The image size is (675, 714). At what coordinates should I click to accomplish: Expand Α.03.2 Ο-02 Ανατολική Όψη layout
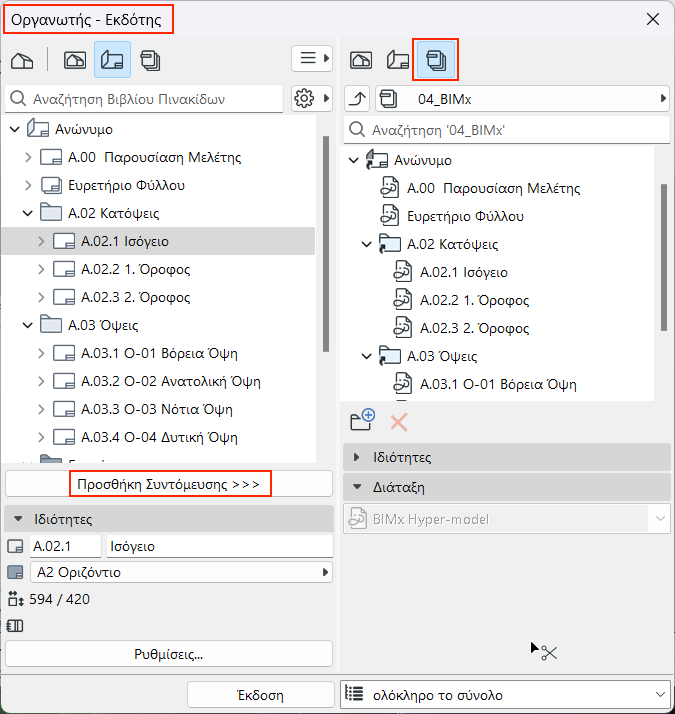[41, 381]
